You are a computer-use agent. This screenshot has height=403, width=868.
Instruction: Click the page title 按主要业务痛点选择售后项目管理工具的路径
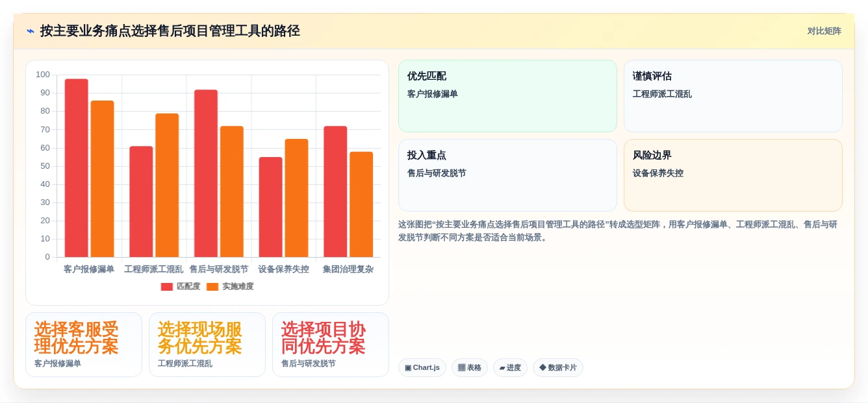click(x=170, y=31)
